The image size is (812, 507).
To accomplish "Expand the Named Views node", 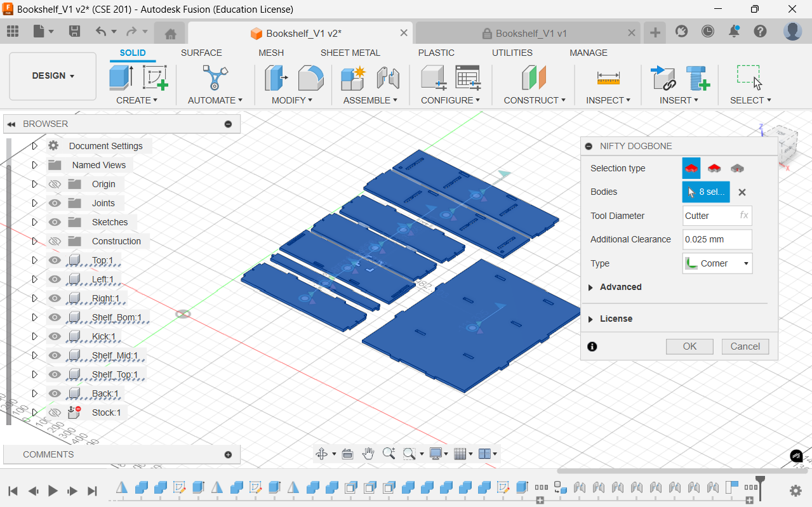I will pyautogui.click(x=35, y=165).
